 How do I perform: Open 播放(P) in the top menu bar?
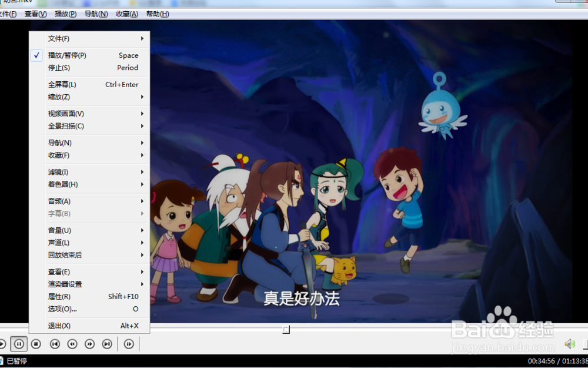(66, 14)
